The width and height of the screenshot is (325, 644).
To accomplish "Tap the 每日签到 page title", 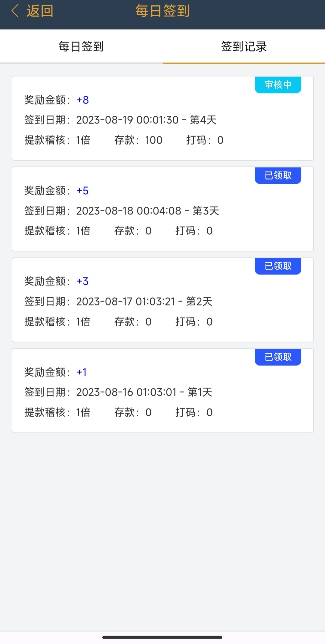I will click(x=162, y=11).
